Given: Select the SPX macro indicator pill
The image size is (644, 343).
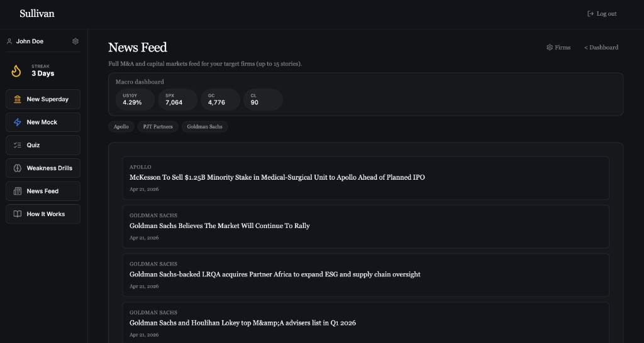Looking at the screenshot, I should 176,99.
